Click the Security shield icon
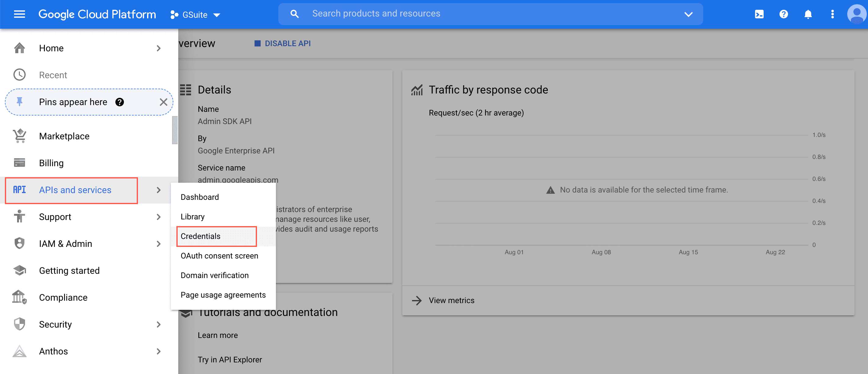This screenshot has height=374, width=868. pos(20,324)
